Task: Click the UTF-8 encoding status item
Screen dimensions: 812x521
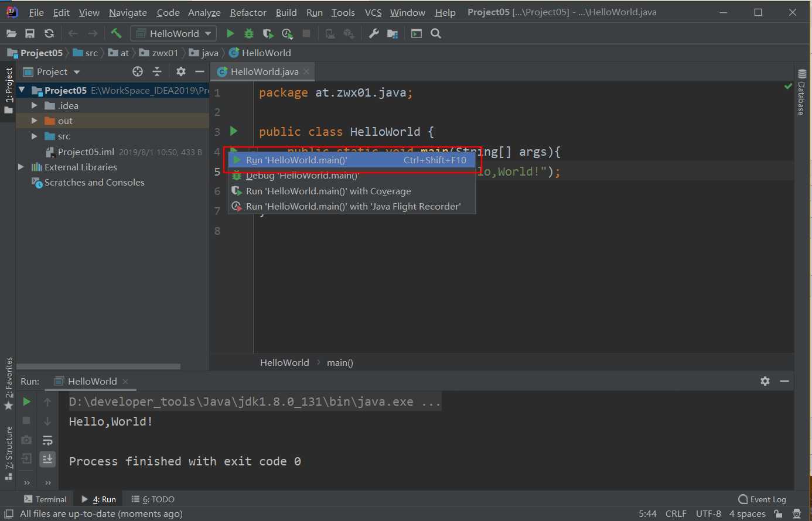Action: [x=708, y=514]
